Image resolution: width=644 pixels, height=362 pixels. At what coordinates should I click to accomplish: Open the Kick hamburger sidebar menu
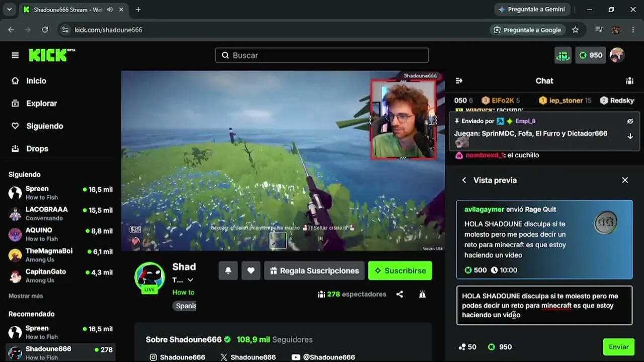coord(15,55)
